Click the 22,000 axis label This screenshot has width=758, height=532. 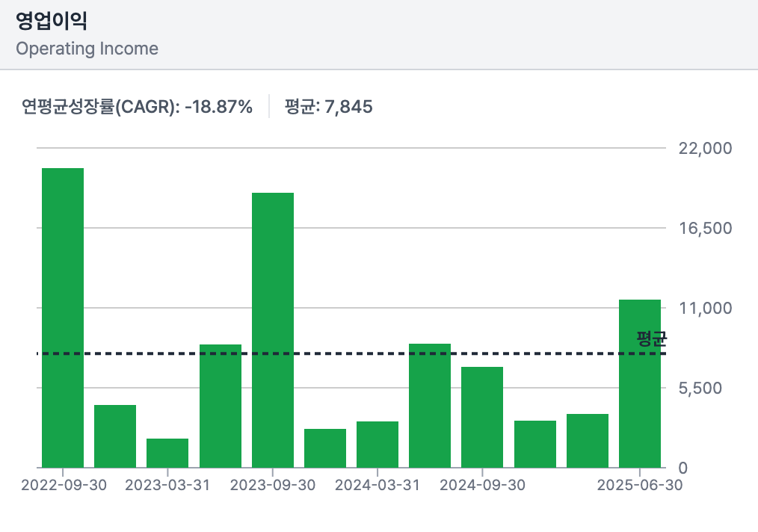[706, 149]
